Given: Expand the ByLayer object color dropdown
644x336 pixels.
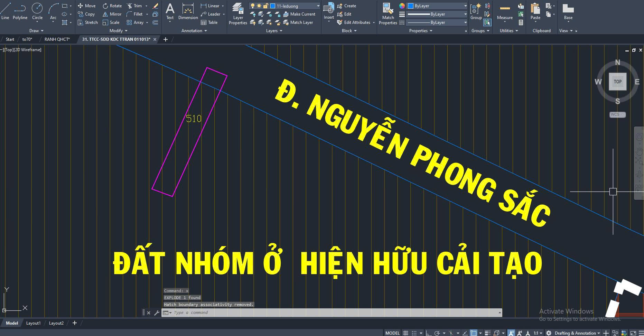Looking at the screenshot, I should click(465, 6).
